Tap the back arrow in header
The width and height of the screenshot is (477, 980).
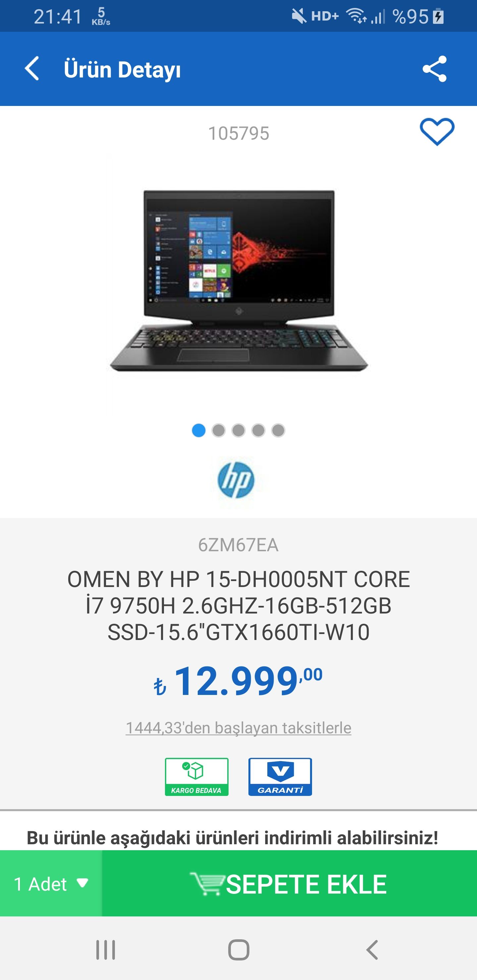pos(32,69)
